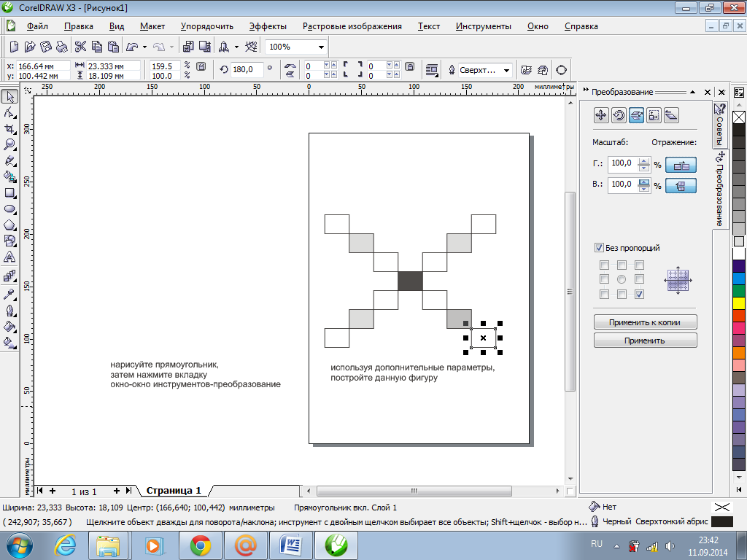Open the 'Эффекты' menu
The image size is (747, 560).
268,26
